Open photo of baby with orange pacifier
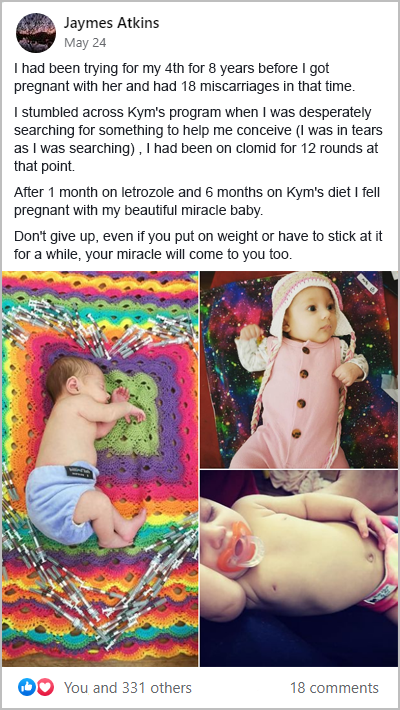The width and height of the screenshot is (400, 710). point(299,568)
